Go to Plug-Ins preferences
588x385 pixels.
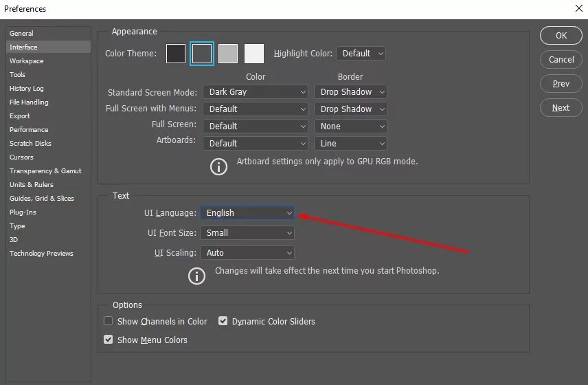click(x=48, y=212)
